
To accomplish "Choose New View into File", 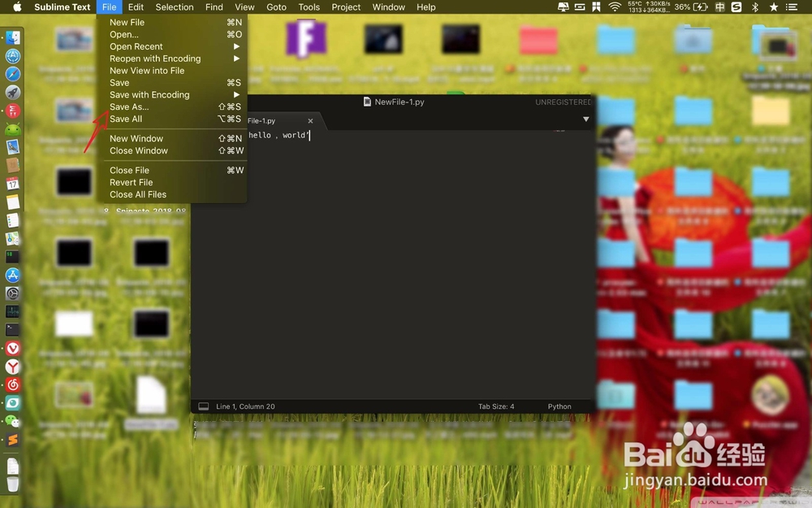I will [x=171, y=71].
